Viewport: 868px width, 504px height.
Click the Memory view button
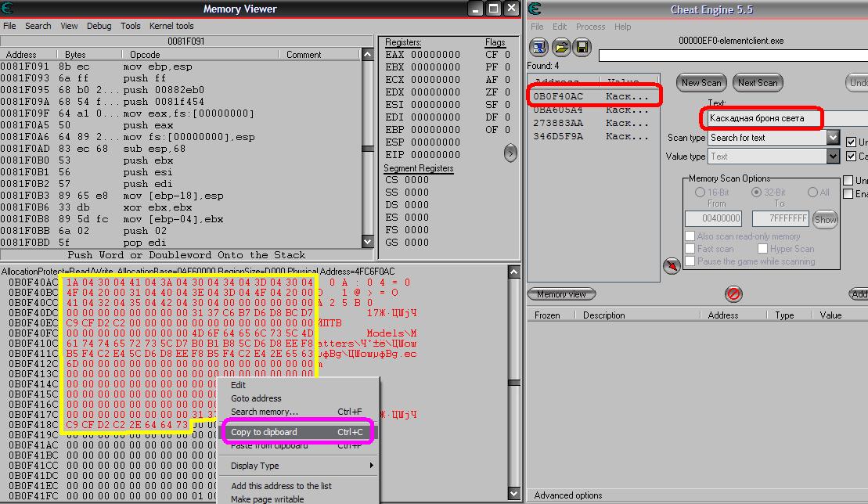(561, 293)
